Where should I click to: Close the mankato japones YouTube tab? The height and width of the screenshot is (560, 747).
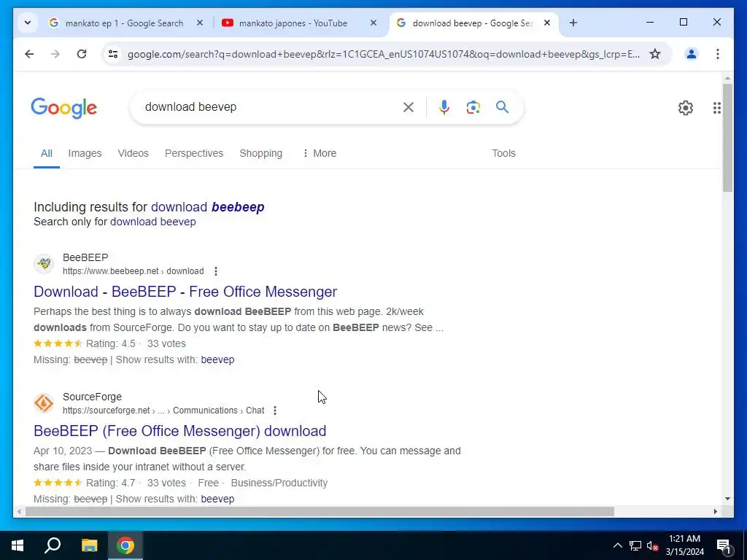(x=373, y=23)
